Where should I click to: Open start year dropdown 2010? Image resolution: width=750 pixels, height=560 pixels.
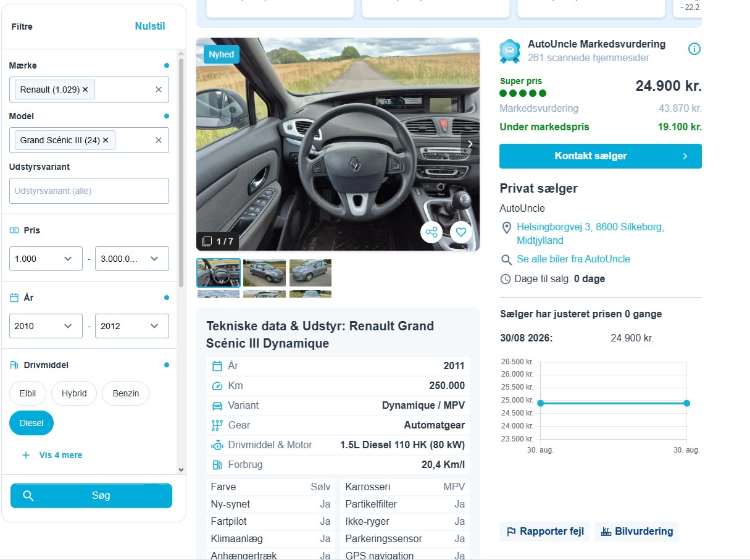click(46, 326)
